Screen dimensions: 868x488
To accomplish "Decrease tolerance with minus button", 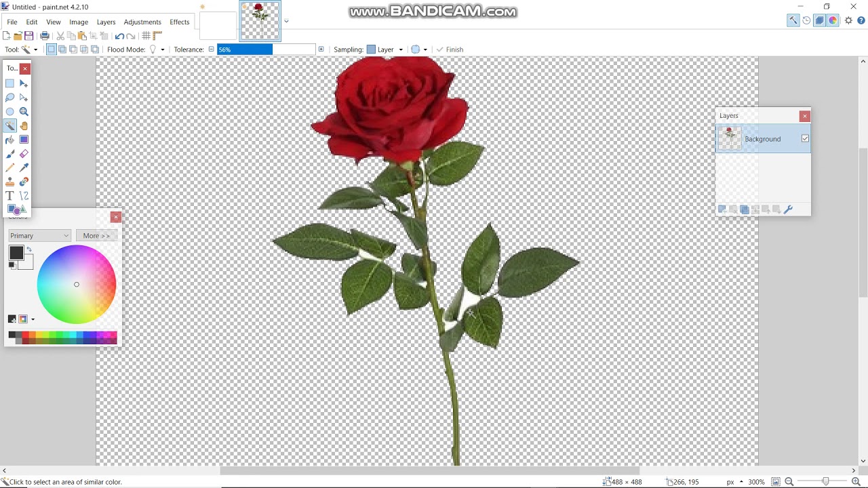I will [211, 49].
